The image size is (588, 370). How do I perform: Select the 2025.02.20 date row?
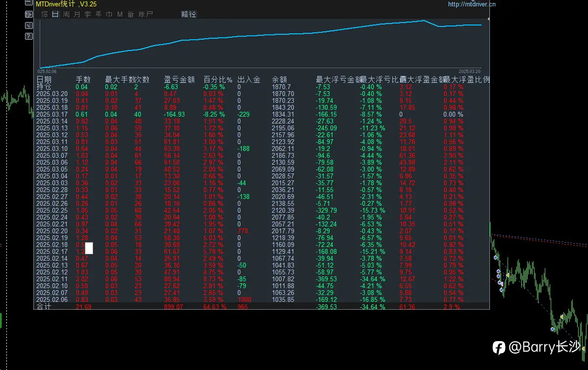point(52,231)
